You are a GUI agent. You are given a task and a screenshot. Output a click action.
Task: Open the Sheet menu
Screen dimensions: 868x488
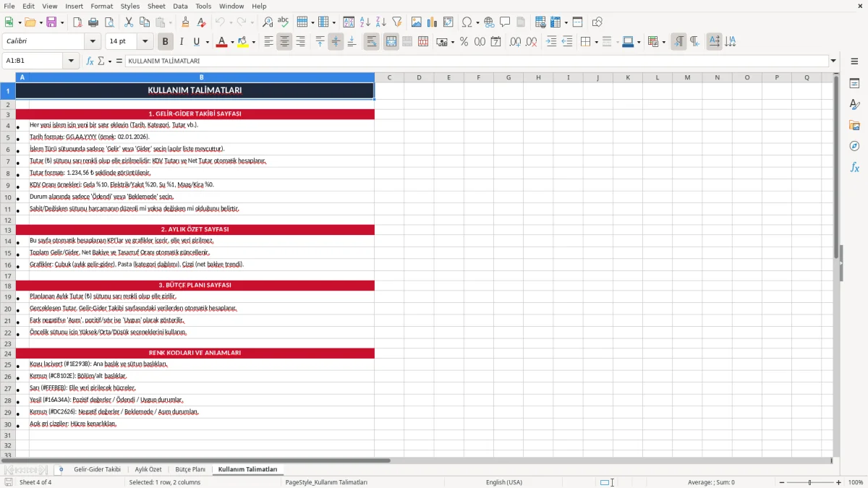tap(156, 6)
